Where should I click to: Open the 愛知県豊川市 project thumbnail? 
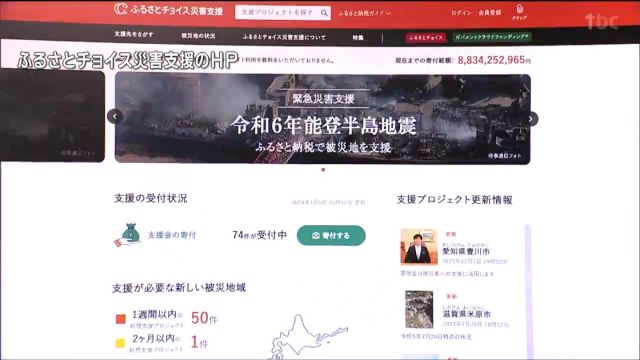pyautogui.click(x=419, y=247)
